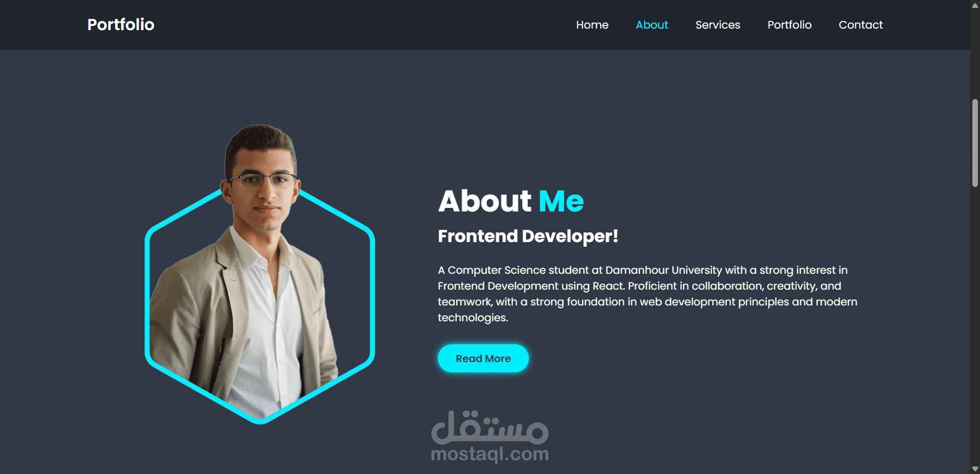Click the vertical scrollbar thumb
This screenshot has height=474, width=980.
[975, 143]
